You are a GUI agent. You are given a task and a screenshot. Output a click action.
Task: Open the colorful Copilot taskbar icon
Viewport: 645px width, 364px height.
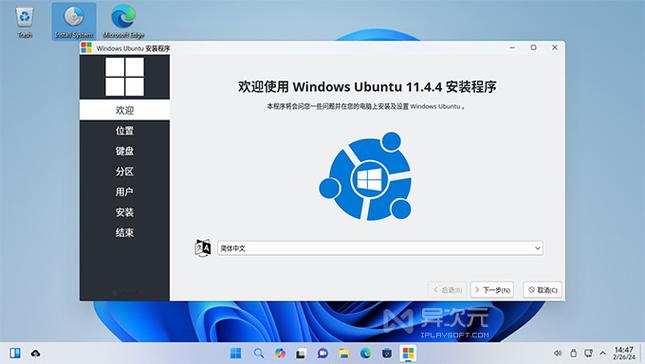pyautogui.click(x=280, y=353)
